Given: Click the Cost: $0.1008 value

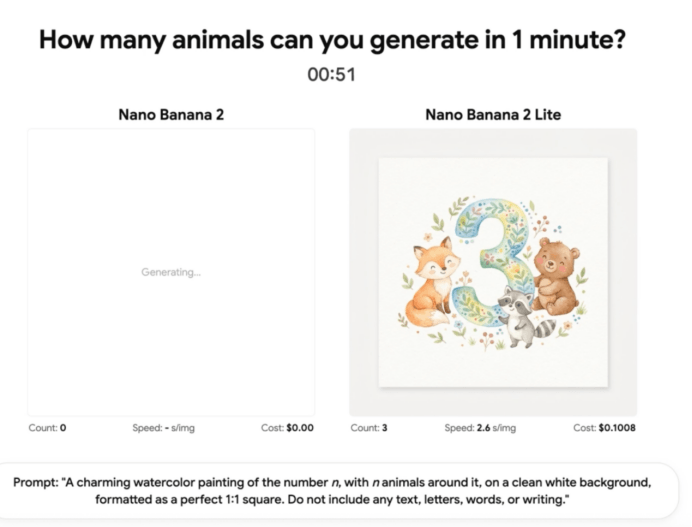Looking at the screenshot, I should click(x=604, y=428).
